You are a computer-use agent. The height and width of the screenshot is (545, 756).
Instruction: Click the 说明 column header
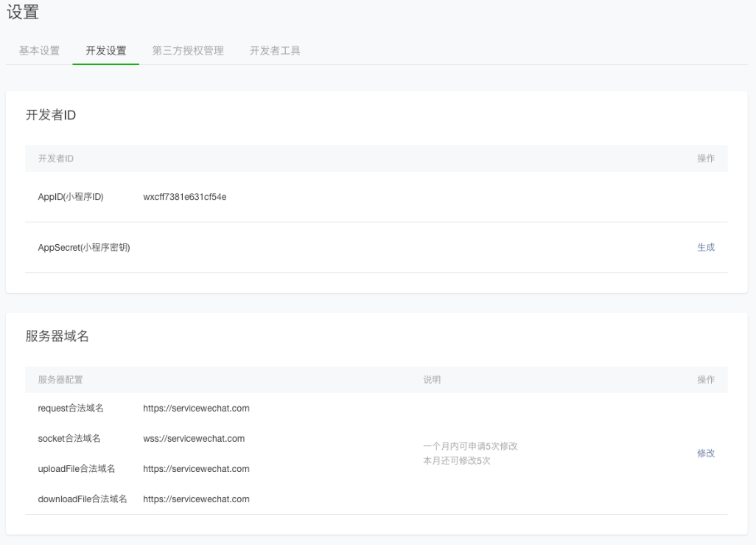[432, 380]
